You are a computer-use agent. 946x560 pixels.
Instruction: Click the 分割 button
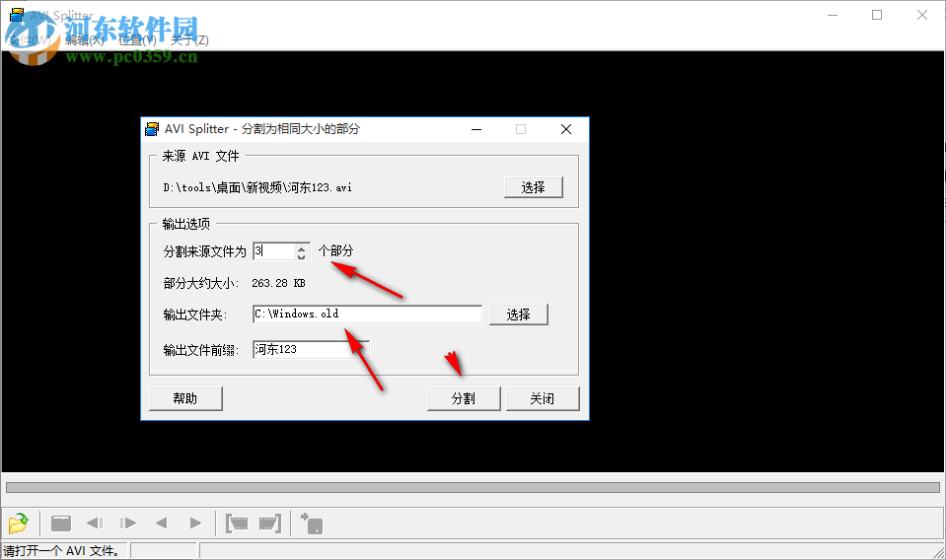464,398
